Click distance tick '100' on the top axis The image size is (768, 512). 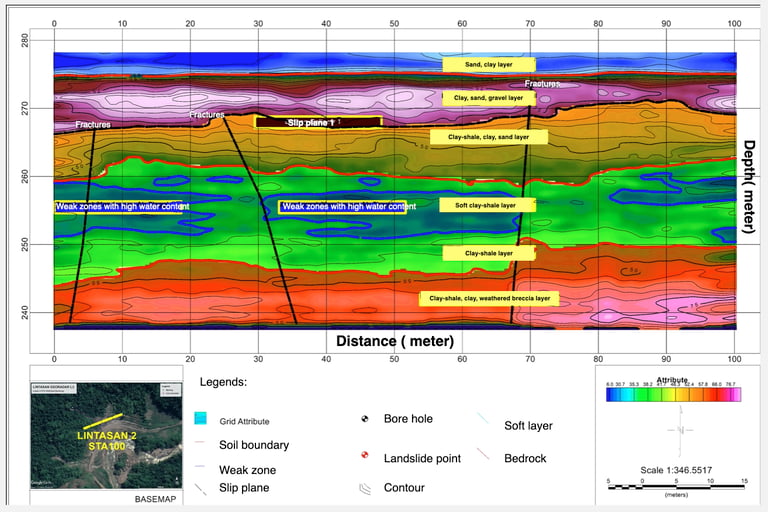(734, 24)
